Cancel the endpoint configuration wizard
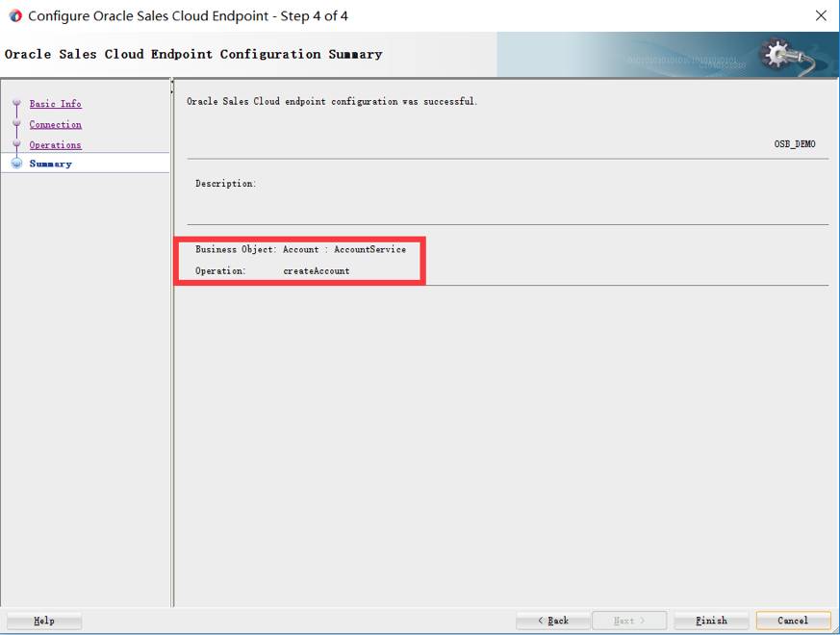This screenshot has width=840, height=635. pyautogui.click(x=793, y=621)
